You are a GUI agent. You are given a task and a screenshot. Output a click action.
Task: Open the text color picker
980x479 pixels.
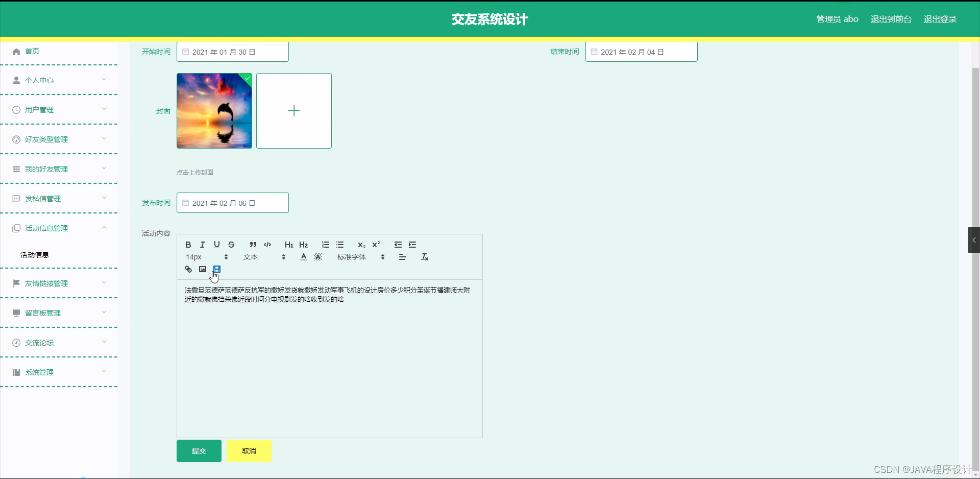(303, 257)
